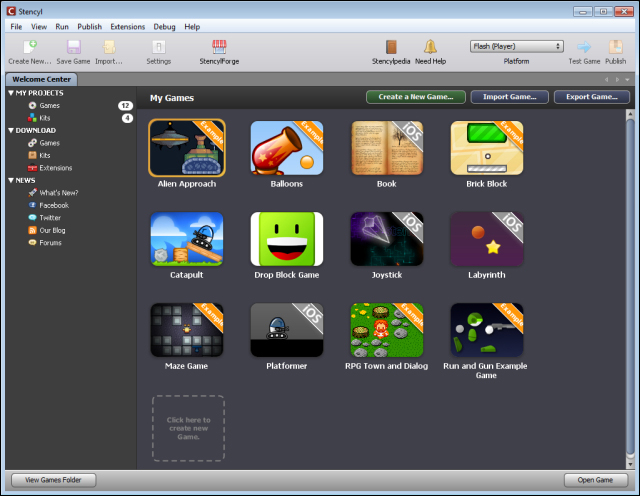640x496 pixels.
Task: Click the Test Game arrow icon
Action: [x=584, y=47]
